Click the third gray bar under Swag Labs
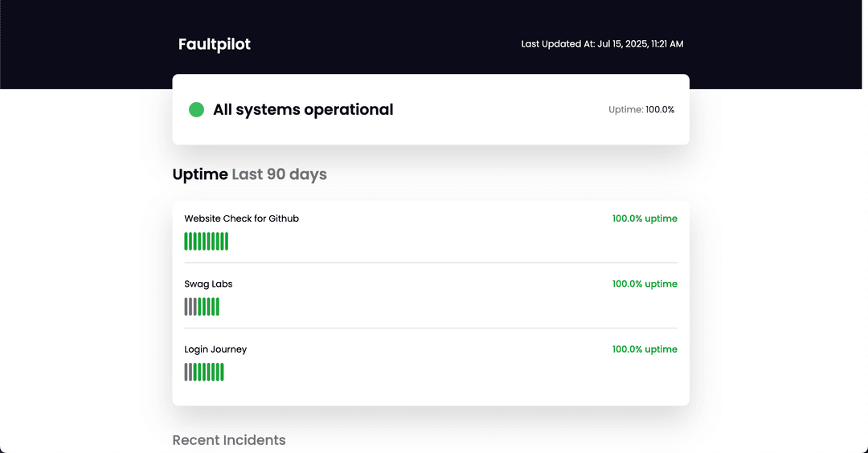Image resolution: width=868 pixels, height=453 pixels. tap(194, 307)
